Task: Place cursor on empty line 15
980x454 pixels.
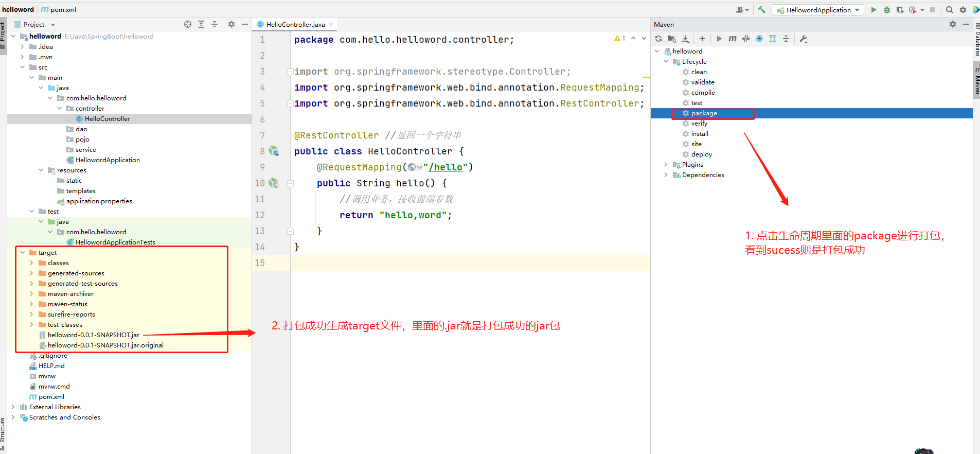Action: point(470,263)
